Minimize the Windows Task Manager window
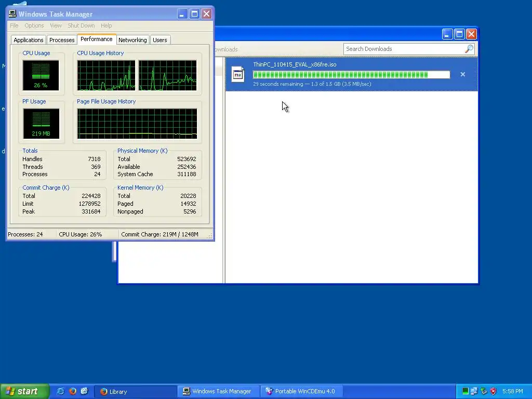This screenshot has height=399, width=532. pos(182,14)
